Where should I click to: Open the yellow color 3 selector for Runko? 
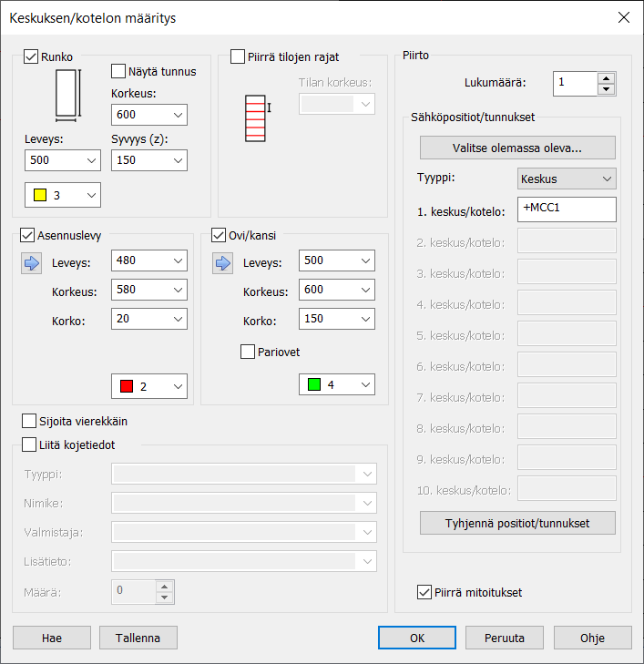[63, 195]
